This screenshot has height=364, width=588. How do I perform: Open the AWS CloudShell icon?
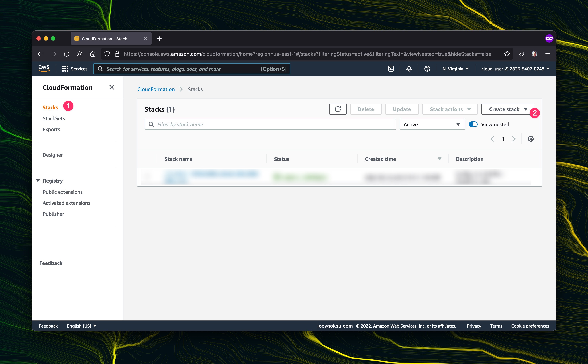pos(391,69)
